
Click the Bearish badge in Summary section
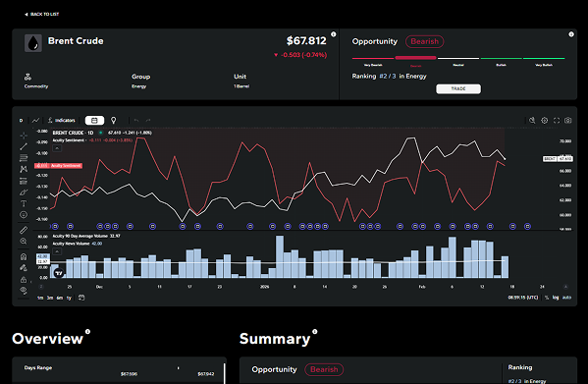pyautogui.click(x=324, y=369)
